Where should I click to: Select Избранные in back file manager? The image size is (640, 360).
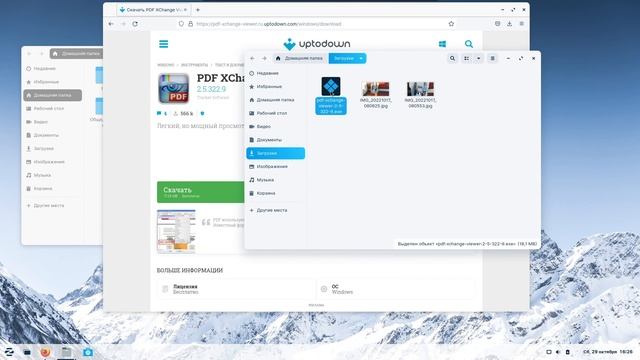click(53, 82)
